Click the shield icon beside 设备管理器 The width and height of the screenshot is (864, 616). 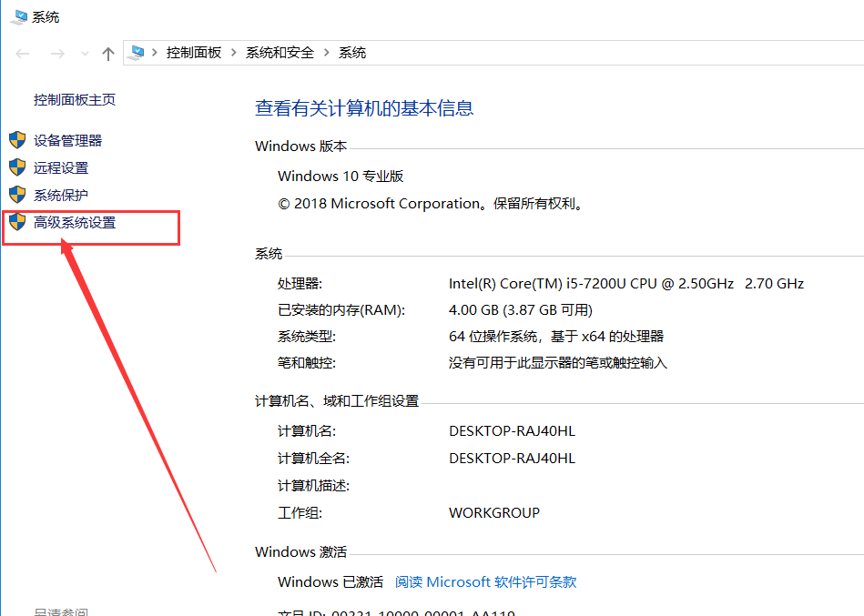click(x=17, y=140)
